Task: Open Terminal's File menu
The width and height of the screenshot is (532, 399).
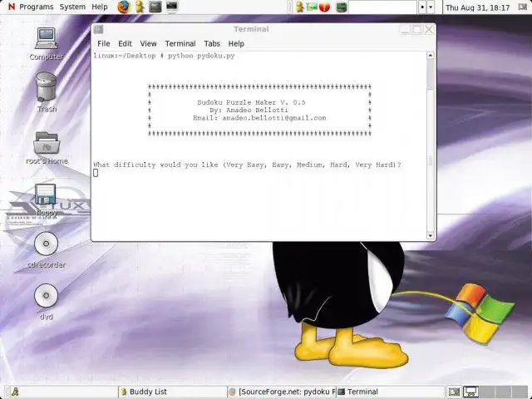Action: pyautogui.click(x=103, y=44)
